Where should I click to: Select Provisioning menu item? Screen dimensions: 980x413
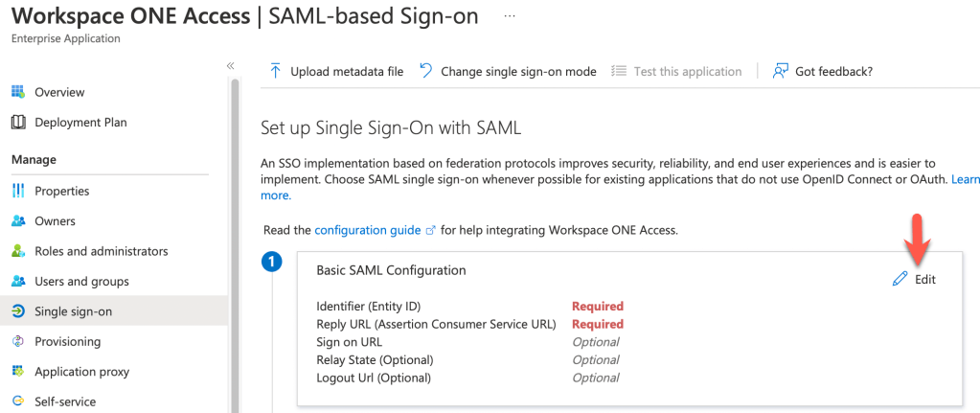pyautogui.click(x=67, y=342)
